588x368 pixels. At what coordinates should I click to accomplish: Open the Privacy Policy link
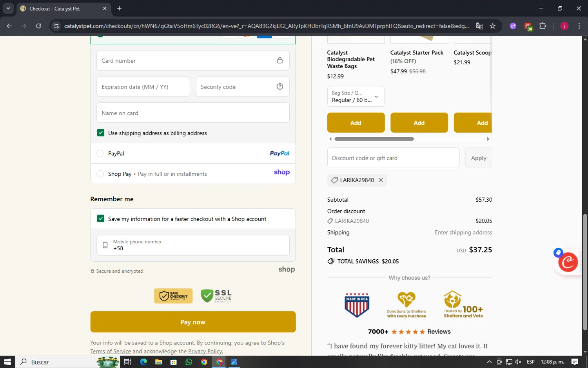point(205,351)
